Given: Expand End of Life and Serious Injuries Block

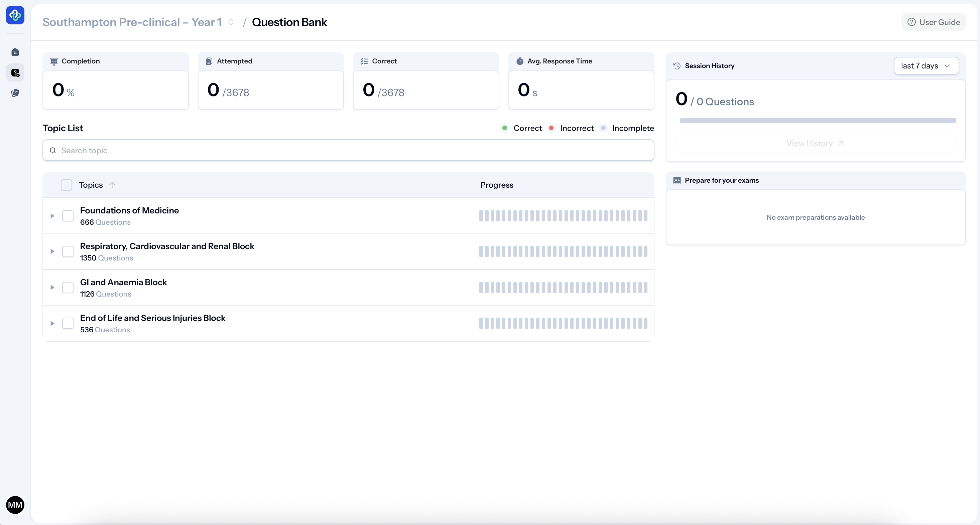Looking at the screenshot, I should pyautogui.click(x=52, y=324).
